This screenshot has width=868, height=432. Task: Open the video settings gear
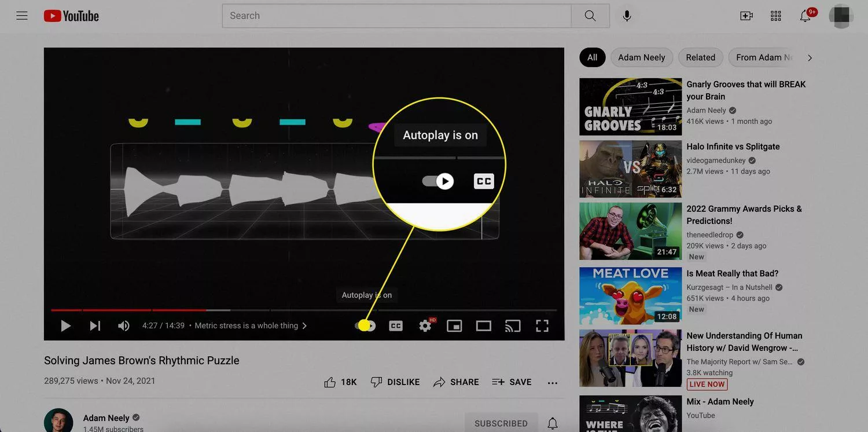(425, 325)
